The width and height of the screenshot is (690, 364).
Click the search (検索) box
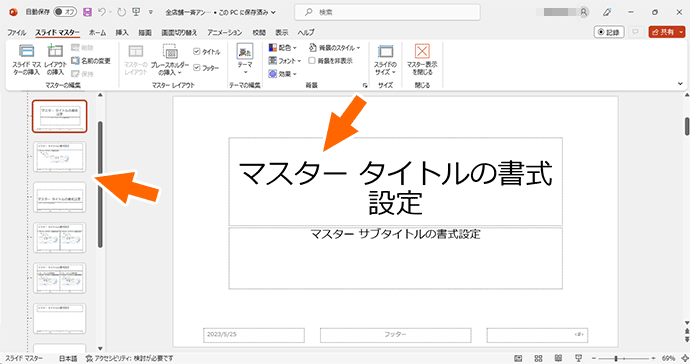pos(387,12)
